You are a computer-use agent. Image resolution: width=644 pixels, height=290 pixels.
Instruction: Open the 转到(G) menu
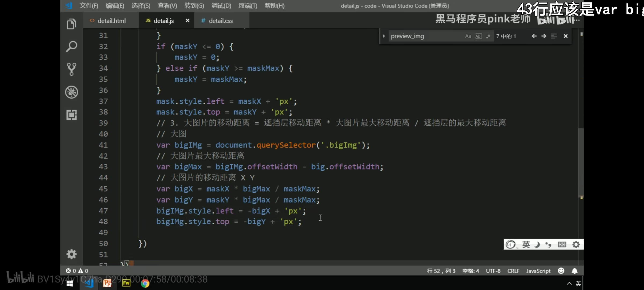[194, 6]
